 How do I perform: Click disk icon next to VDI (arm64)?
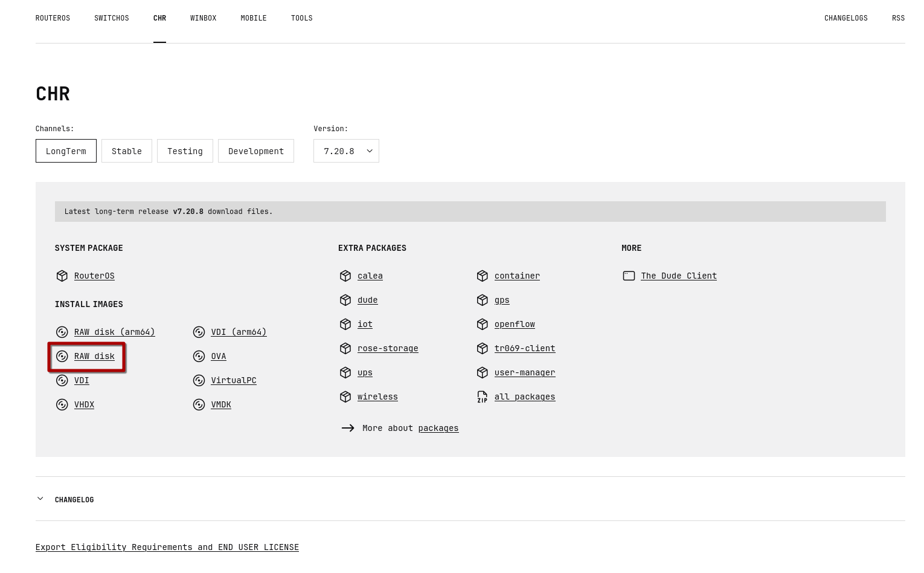(199, 332)
